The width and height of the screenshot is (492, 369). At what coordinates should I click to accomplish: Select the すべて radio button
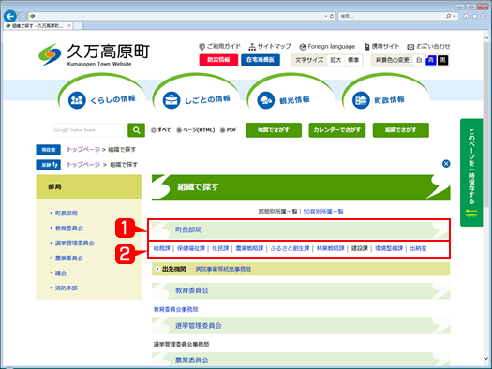tap(154, 130)
